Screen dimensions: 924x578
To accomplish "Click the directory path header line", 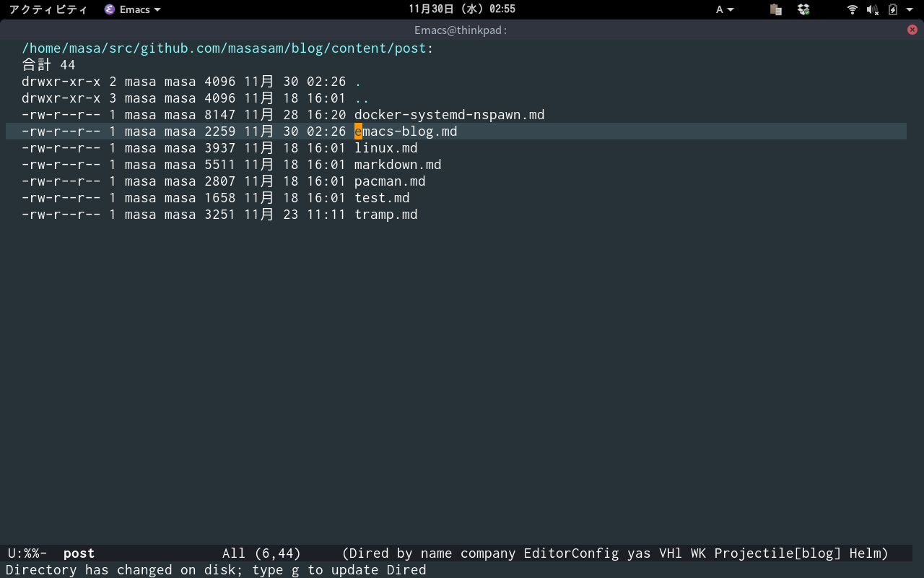I will pyautogui.click(x=227, y=48).
